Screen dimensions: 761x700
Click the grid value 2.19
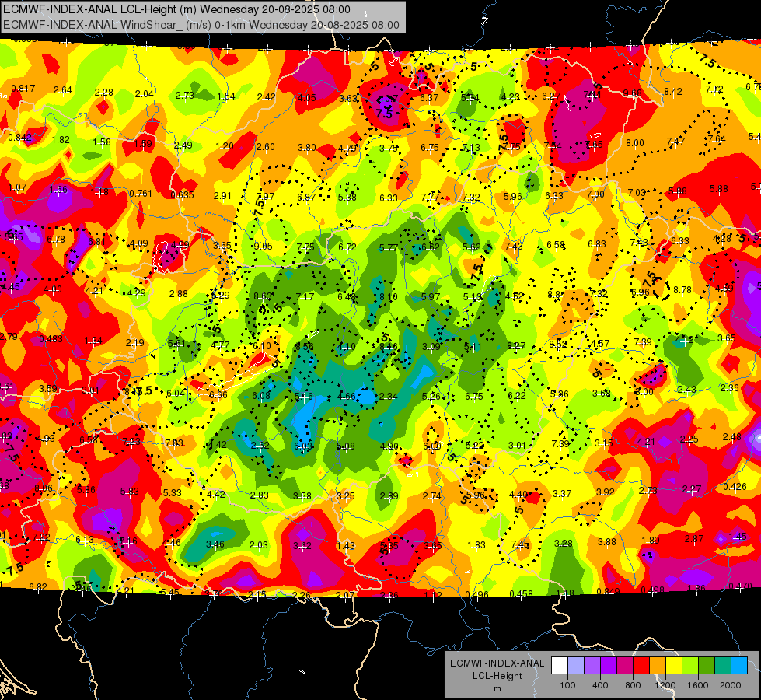135,342
